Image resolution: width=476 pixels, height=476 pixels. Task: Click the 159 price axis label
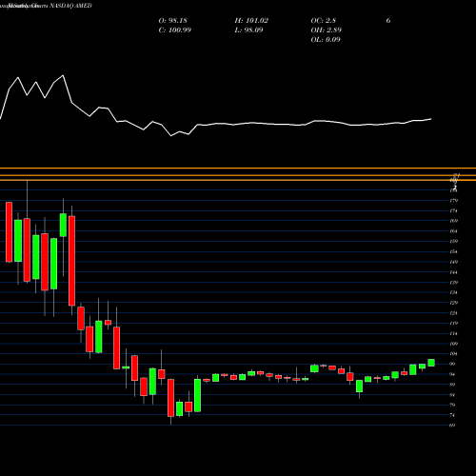(x=454, y=242)
